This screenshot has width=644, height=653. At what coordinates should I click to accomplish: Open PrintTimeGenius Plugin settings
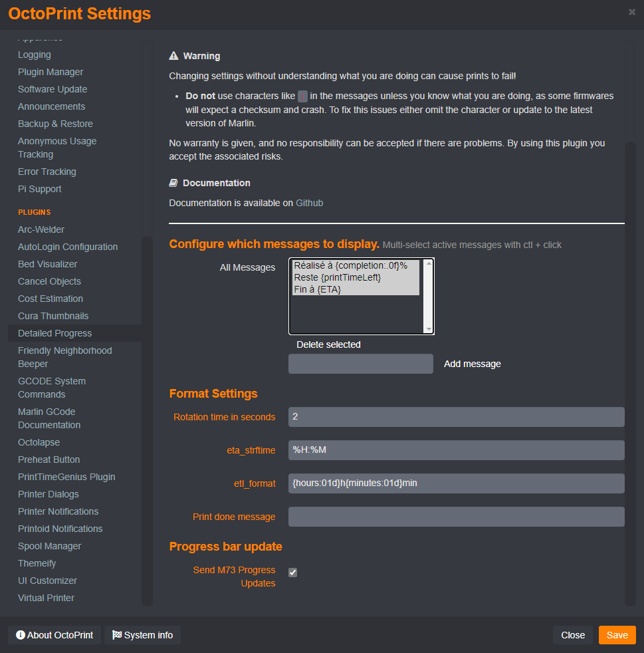[66, 477]
